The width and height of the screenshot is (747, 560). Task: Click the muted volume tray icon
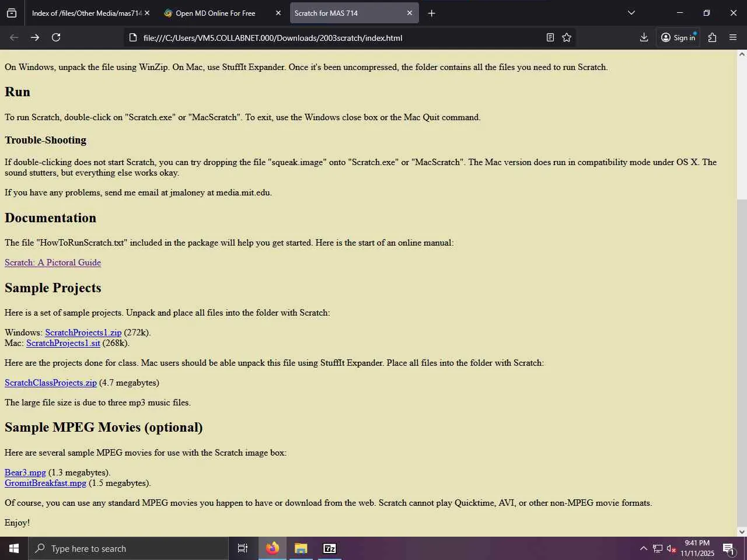(671, 548)
